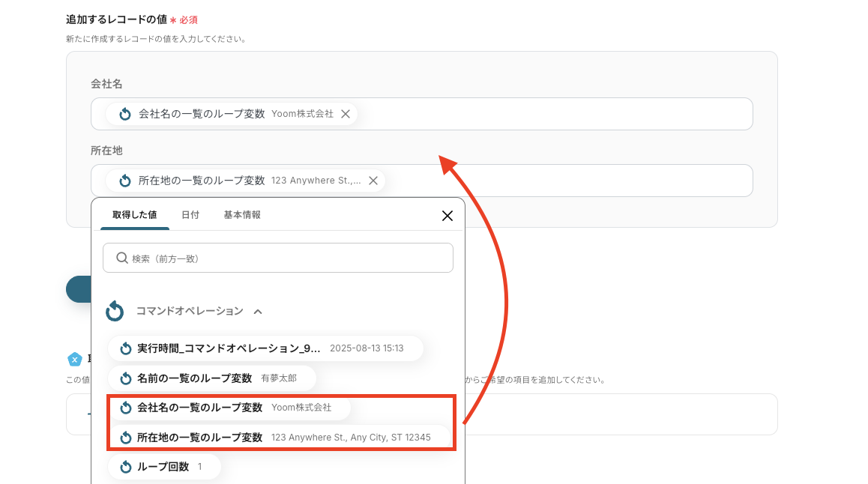Click loop icon in 会社名 field chip
The width and height of the screenshot is (868, 484).
(x=125, y=114)
